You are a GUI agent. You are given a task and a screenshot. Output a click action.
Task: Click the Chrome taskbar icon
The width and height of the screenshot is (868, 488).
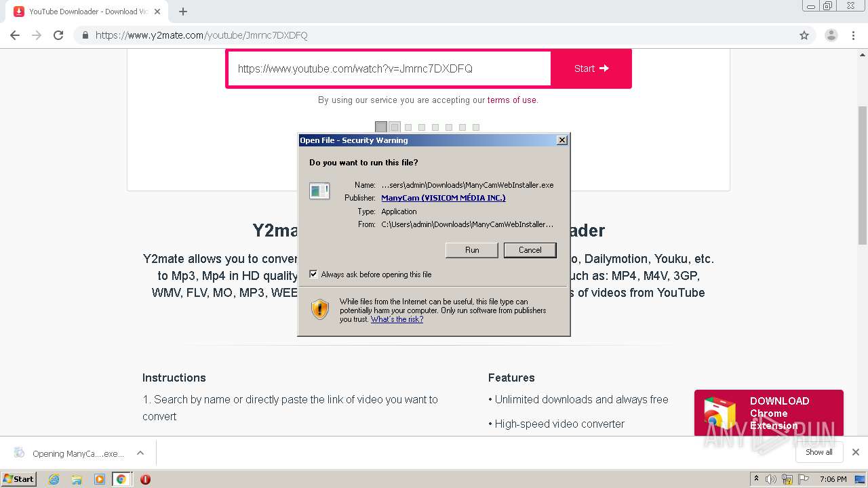click(121, 479)
